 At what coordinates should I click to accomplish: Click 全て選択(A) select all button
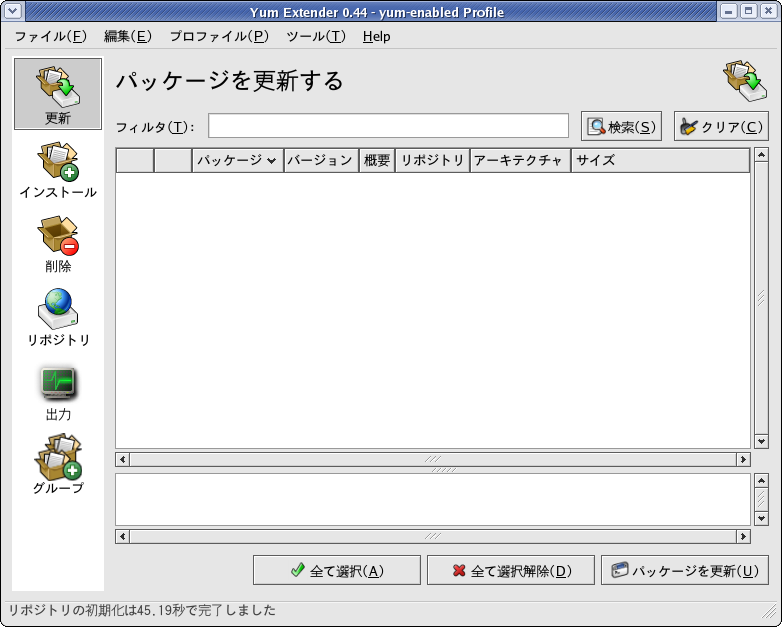[337, 570]
